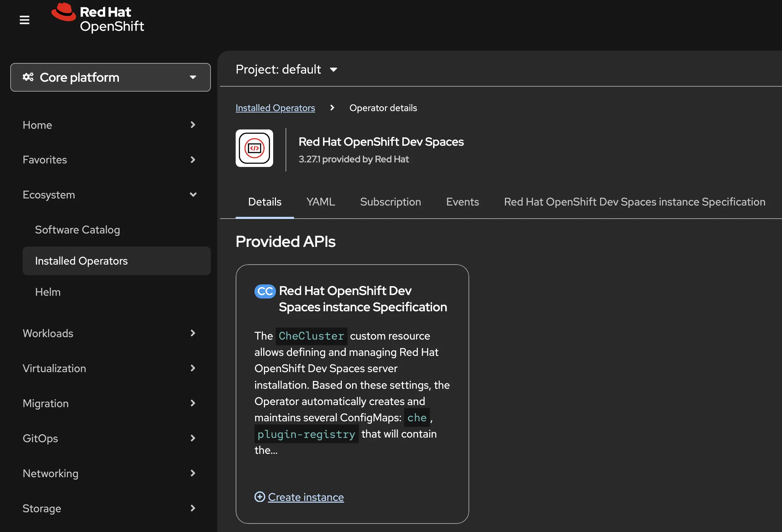Expand the GitOps navigation section
The height and width of the screenshot is (532, 782).
click(110, 439)
